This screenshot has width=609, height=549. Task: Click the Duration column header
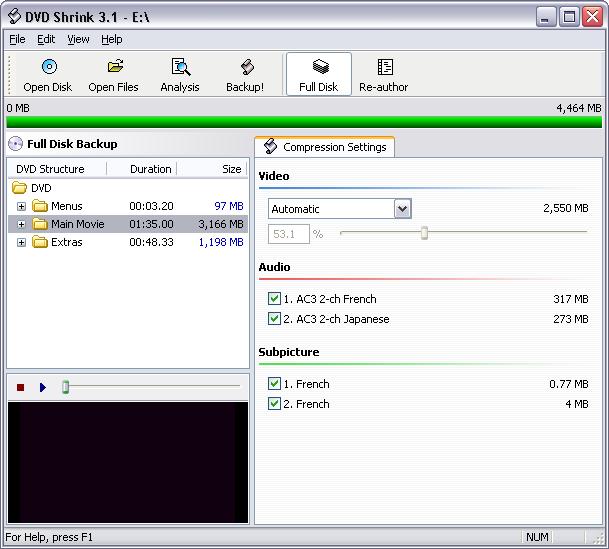pyautogui.click(x=141, y=169)
